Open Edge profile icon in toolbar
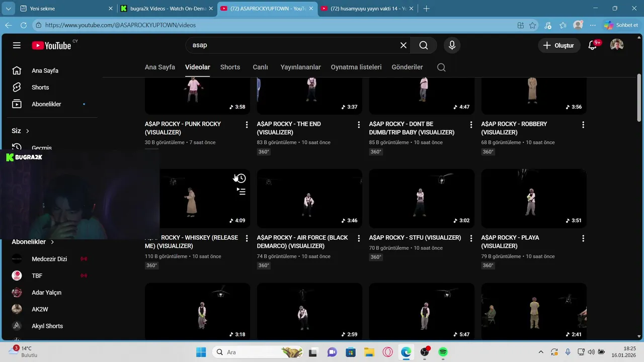This screenshot has height=362, width=644. pos(578,25)
